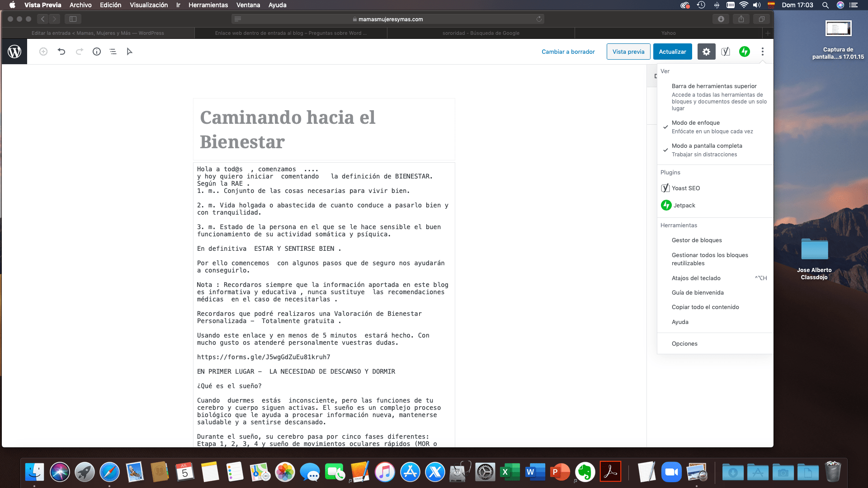The width and height of the screenshot is (868, 488).
Task: Open the Ventana menu
Action: pyautogui.click(x=248, y=5)
